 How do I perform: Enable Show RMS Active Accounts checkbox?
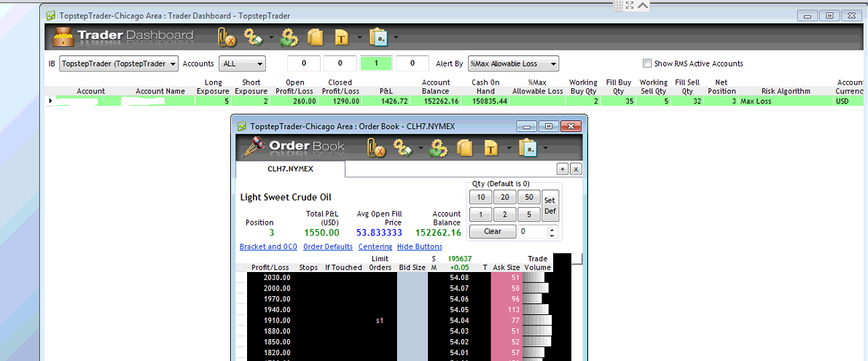coord(646,63)
